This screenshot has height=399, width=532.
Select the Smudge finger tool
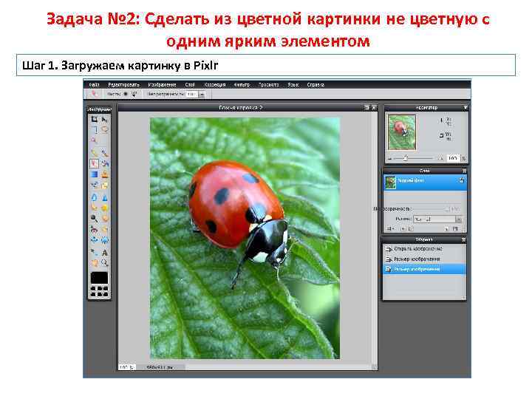pos(94,208)
